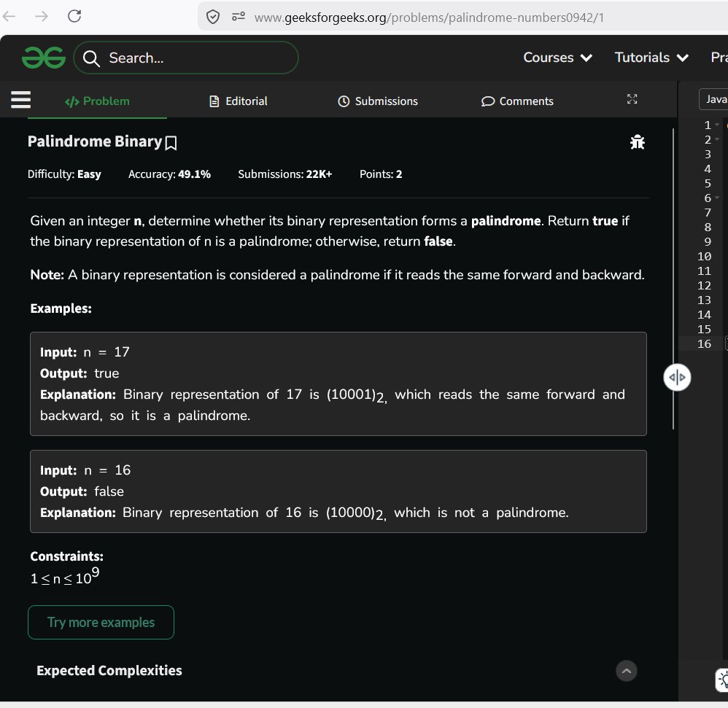This screenshot has width=728, height=708.
Task: Click the Palindrome Binary title text
Action: [95, 141]
